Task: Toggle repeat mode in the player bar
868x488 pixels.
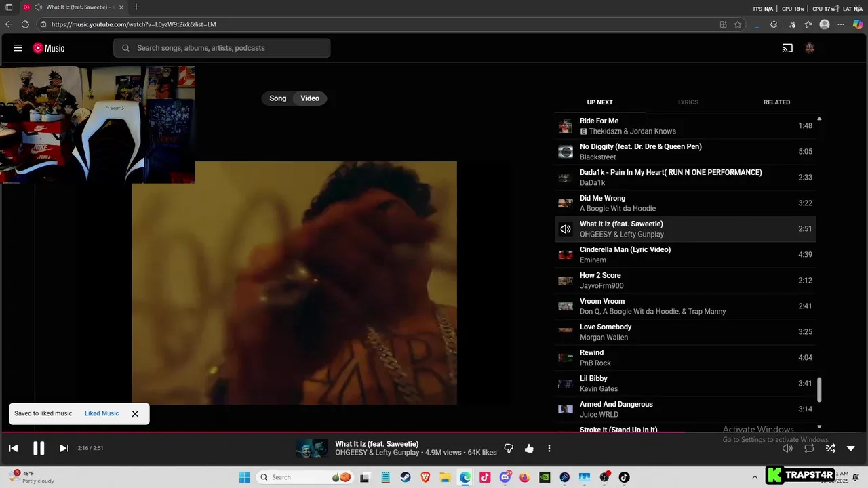Action: (x=809, y=448)
